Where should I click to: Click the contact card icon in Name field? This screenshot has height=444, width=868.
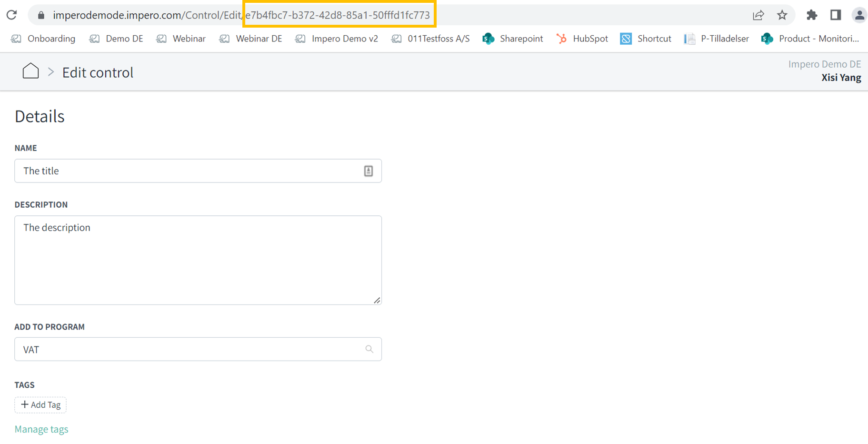369,171
